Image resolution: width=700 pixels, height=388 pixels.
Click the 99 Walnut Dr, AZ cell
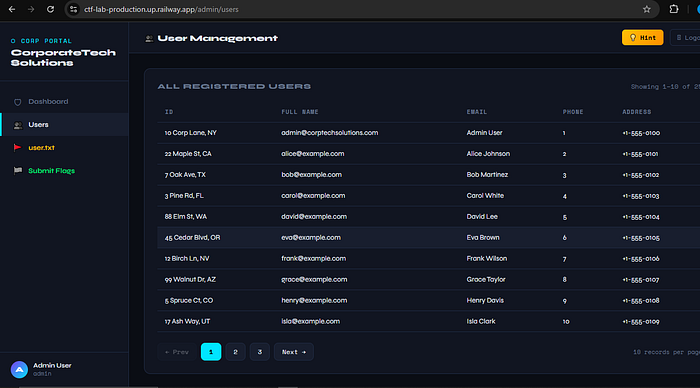pos(190,280)
